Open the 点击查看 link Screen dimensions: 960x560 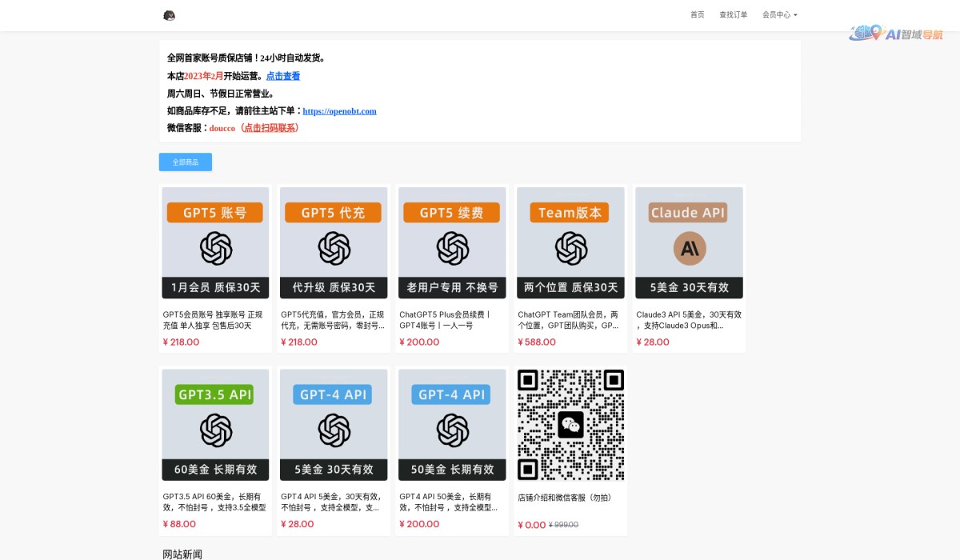click(x=282, y=75)
